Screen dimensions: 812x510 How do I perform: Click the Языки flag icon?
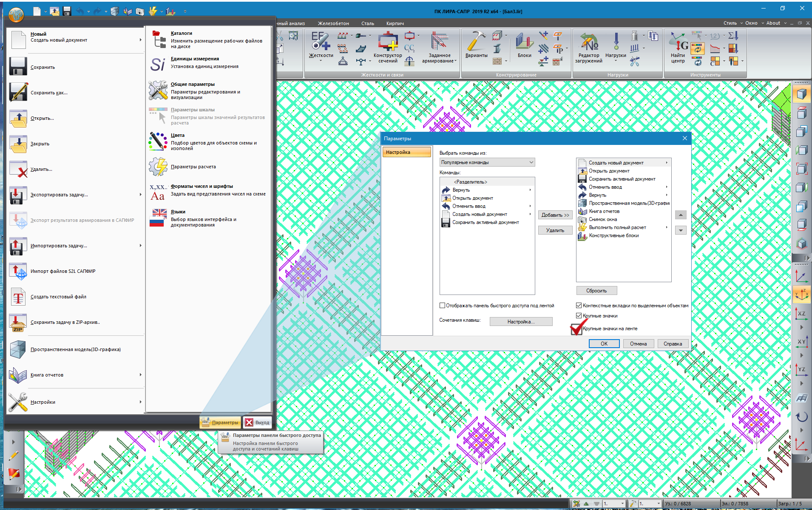158,218
